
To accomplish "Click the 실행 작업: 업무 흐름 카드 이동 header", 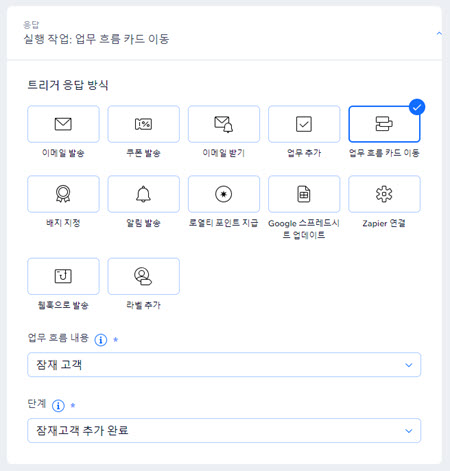I will point(96,39).
